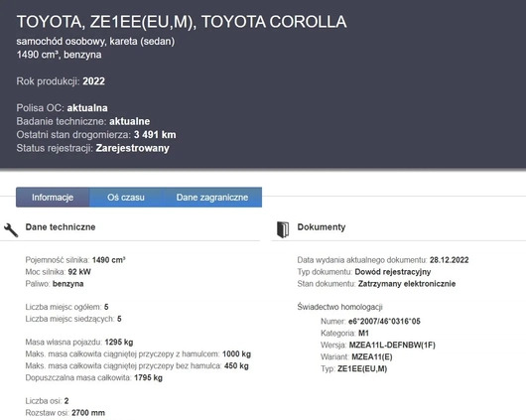The height and width of the screenshot is (420, 526).
Task: Select braked trailer mass 1000 kg
Action: pos(236,354)
